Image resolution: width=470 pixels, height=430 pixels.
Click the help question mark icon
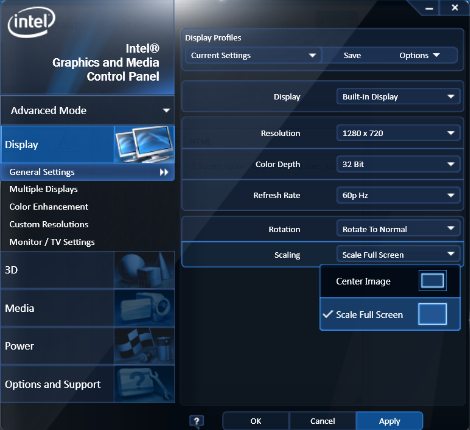point(197,421)
